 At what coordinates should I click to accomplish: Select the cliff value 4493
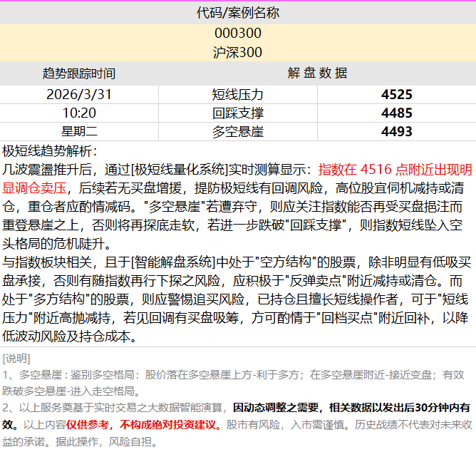(396, 131)
